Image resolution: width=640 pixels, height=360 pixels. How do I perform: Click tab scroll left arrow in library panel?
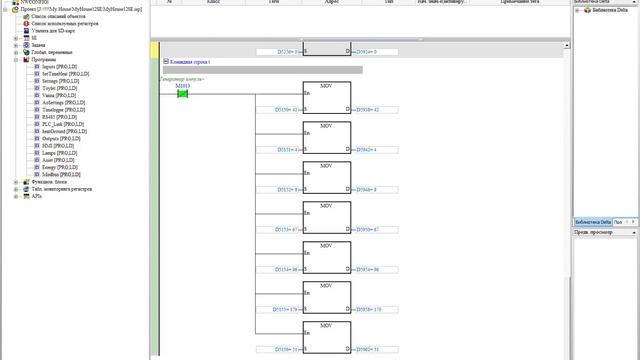tap(627, 222)
